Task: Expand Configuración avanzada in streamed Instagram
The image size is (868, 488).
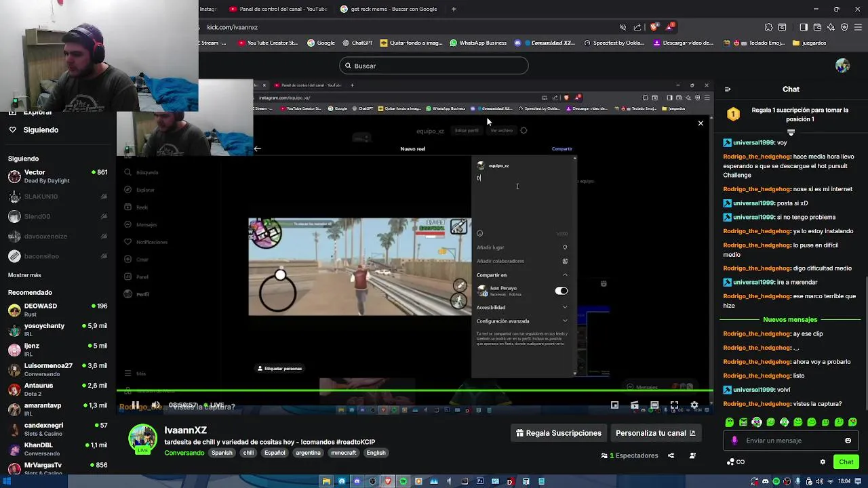Action: coord(522,321)
